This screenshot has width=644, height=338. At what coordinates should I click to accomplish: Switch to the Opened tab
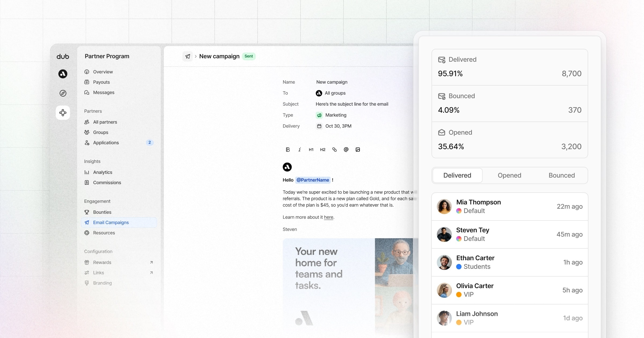coord(509,175)
